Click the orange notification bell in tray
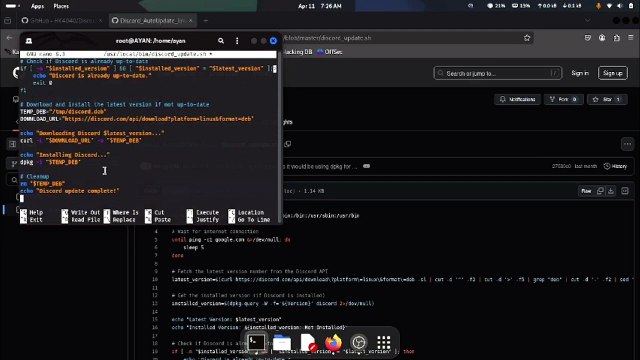Viewport: 640px width, 360px height. pos(598,6)
